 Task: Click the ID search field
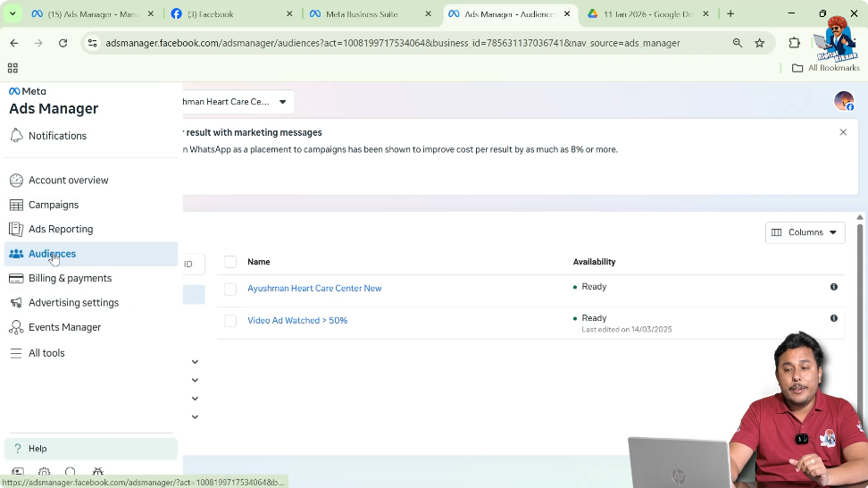click(194, 265)
